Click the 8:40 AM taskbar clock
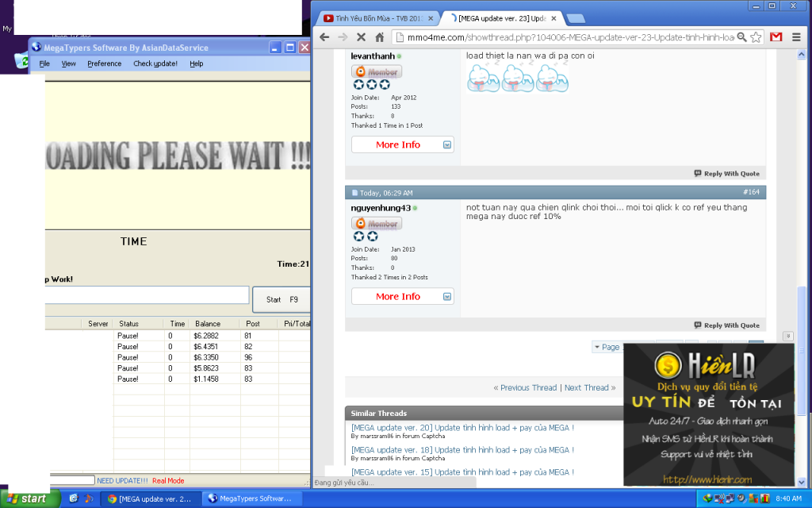812x508 pixels. (788, 498)
